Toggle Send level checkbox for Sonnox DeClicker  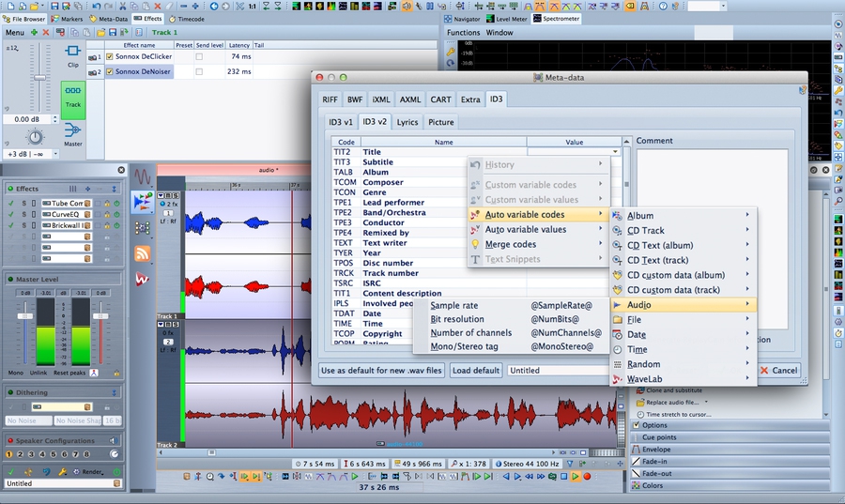pyautogui.click(x=198, y=56)
